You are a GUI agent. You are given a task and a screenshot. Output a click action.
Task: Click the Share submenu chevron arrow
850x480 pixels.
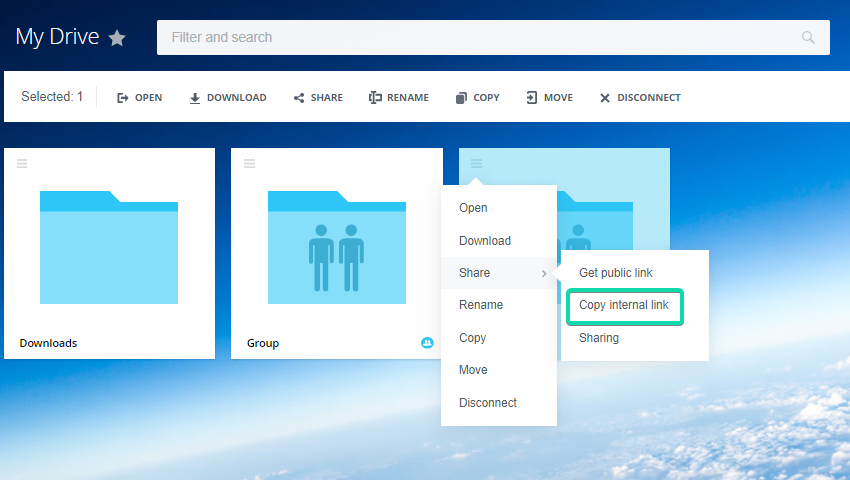[544, 273]
